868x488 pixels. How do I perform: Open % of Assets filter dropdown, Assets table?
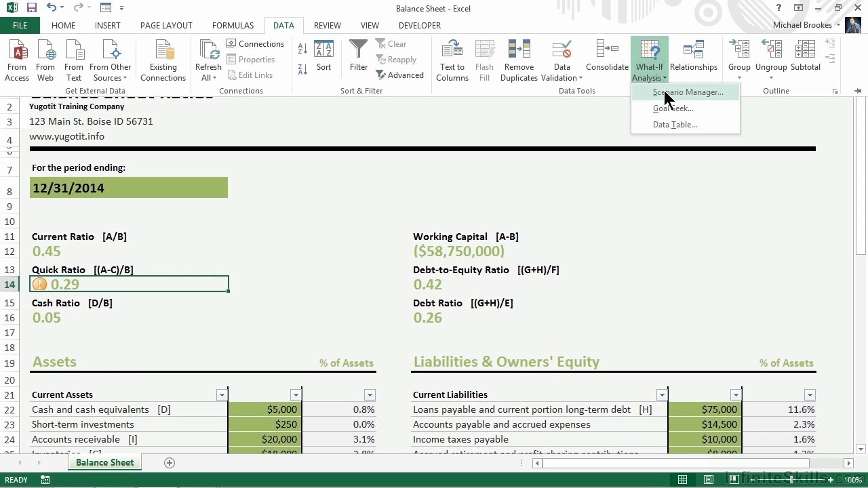369,394
